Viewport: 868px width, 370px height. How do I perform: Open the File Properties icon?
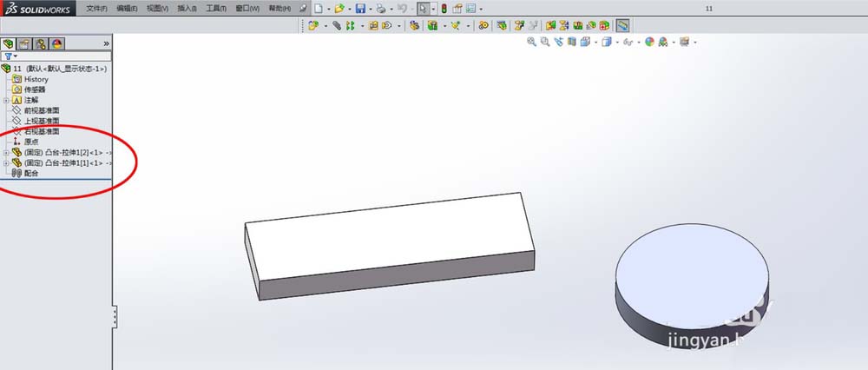pos(457,9)
